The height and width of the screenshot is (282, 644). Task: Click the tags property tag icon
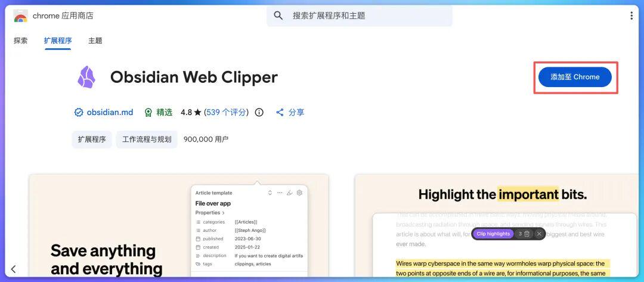(198, 264)
